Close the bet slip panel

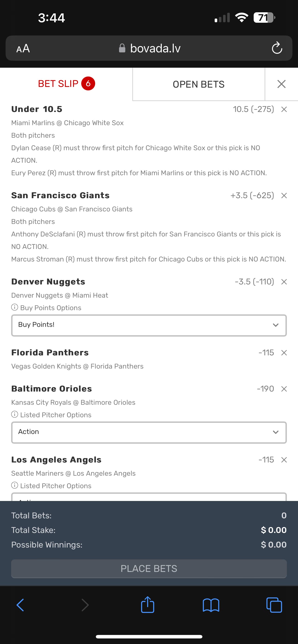coord(281,84)
